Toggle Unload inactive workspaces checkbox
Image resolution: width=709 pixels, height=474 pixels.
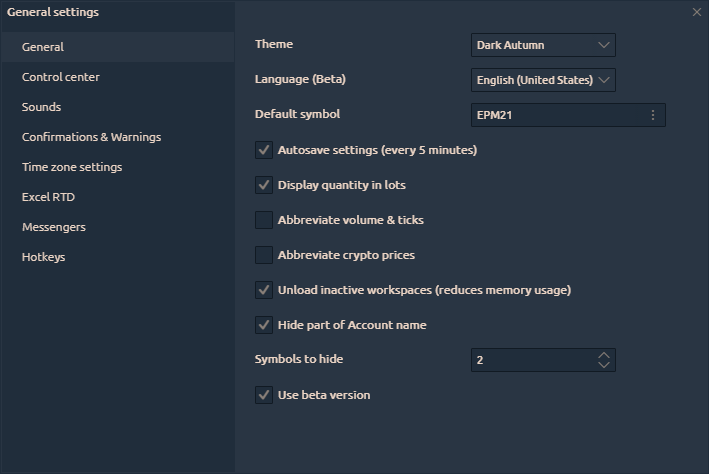pos(264,290)
